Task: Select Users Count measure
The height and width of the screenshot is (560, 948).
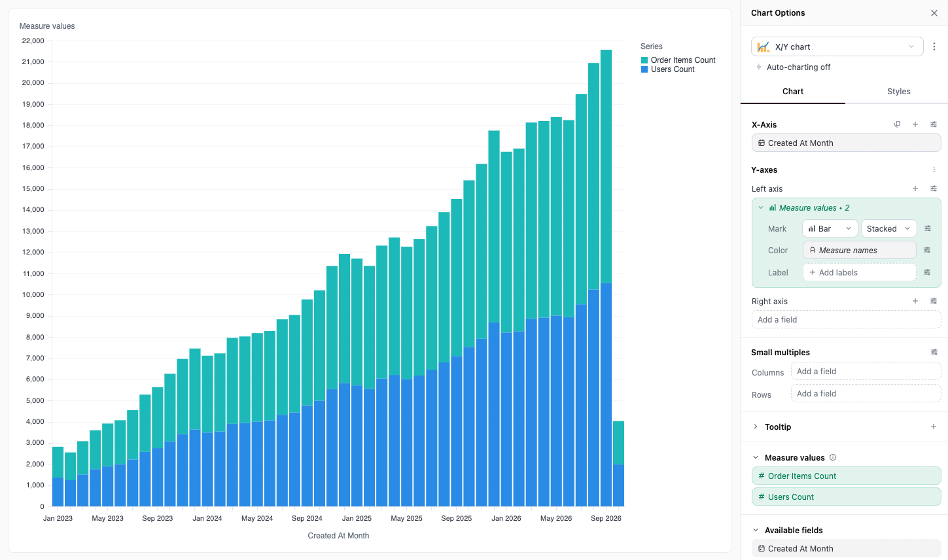Action: pos(846,497)
